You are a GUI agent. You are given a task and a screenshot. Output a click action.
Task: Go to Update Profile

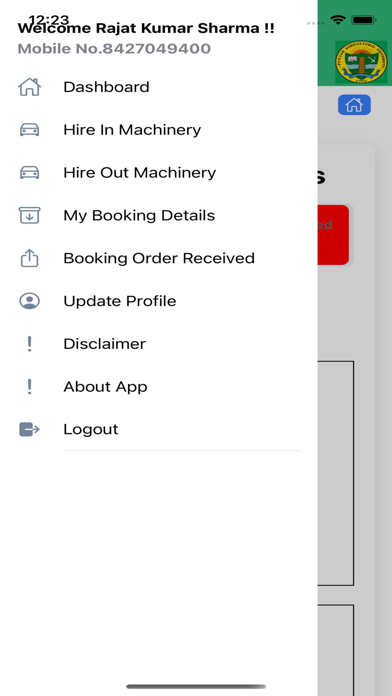159,301
